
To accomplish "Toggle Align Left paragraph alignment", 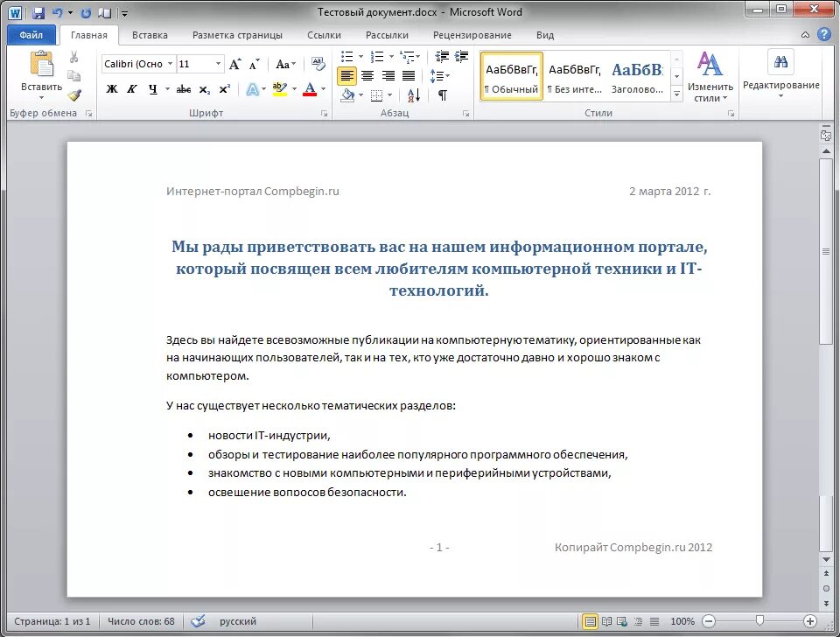I will (347, 76).
